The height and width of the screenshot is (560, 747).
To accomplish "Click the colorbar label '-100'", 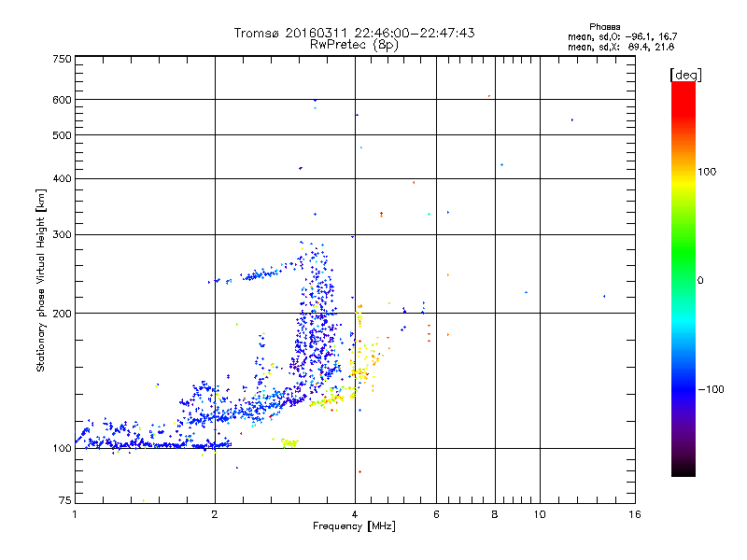I will (x=711, y=389).
